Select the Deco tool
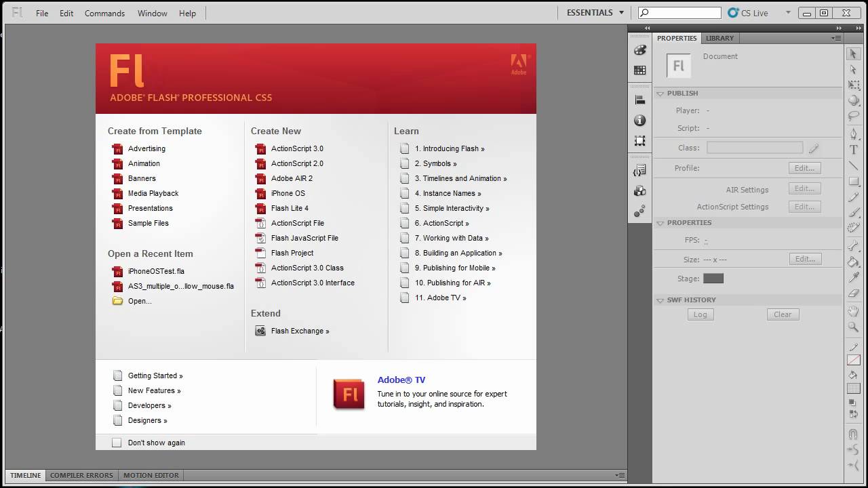868x488 pixels. 854,228
